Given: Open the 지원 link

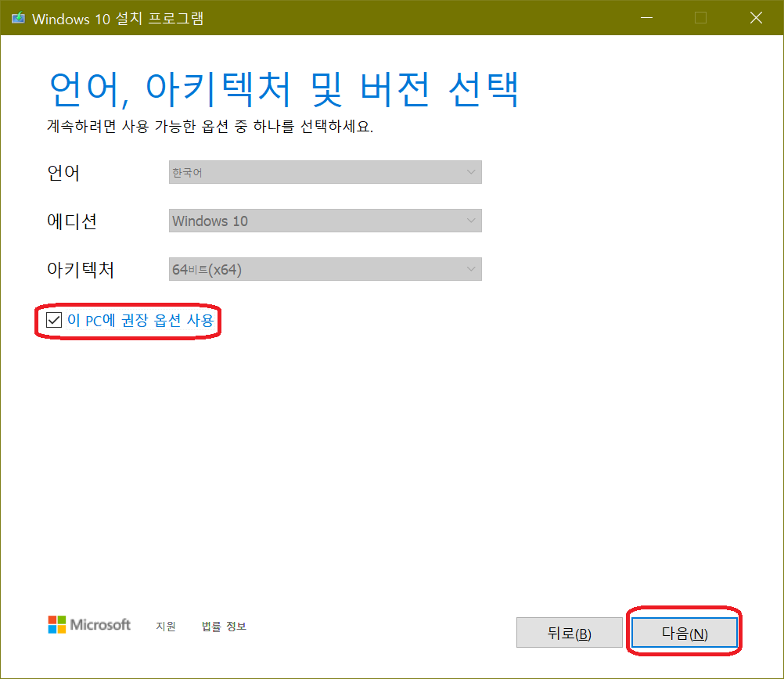Looking at the screenshot, I should click(x=166, y=626).
